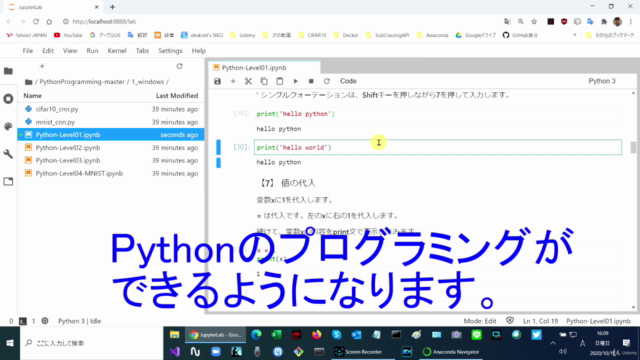The image size is (640, 360).
Task: Open the Yahoo! JAPAN bookmark
Action: tap(27, 35)
